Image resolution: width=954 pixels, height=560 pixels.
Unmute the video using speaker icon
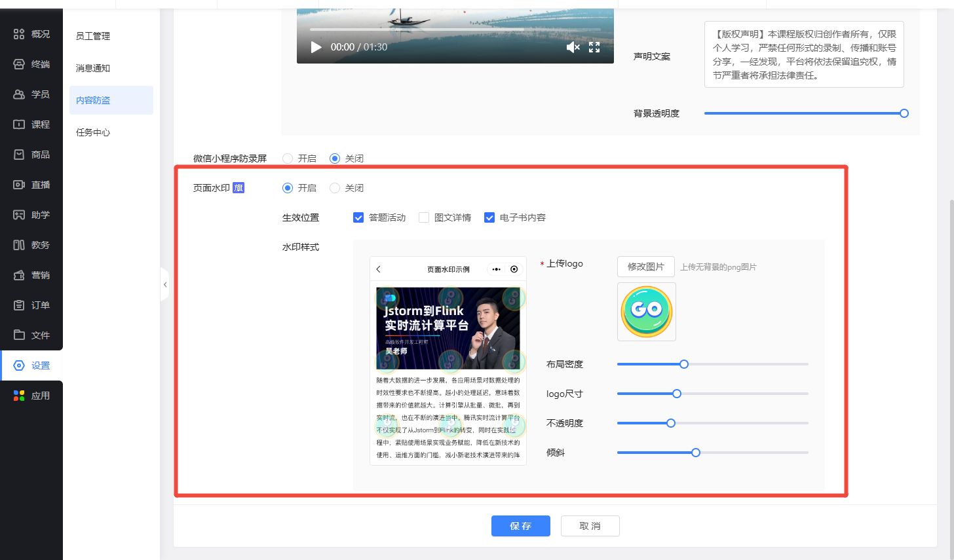point(573,47)
